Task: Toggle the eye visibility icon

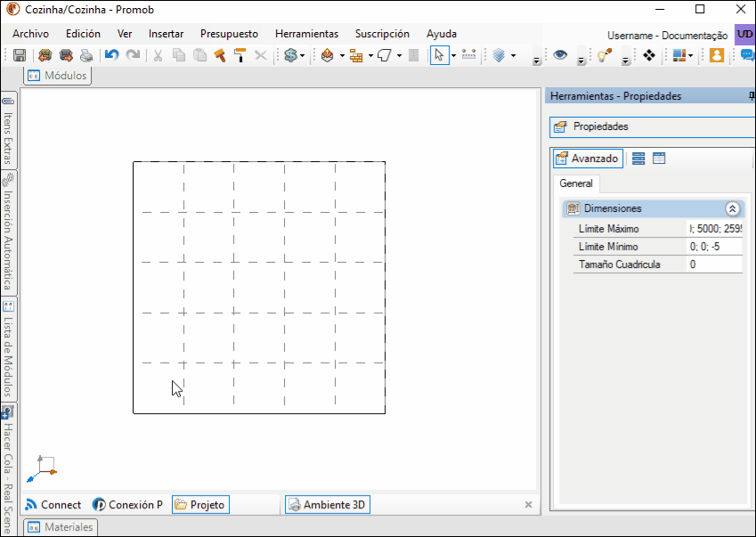Action: click(x=560, y=55)
